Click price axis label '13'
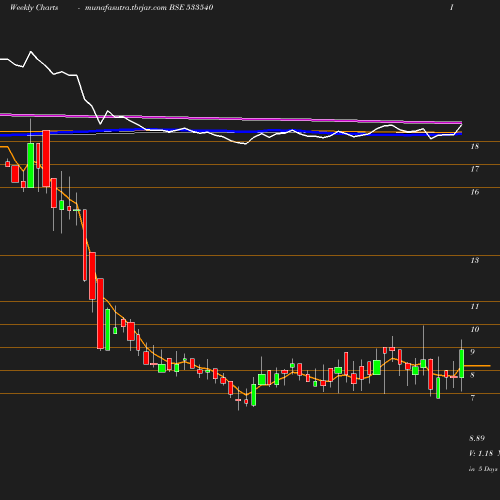 [475, 260]
